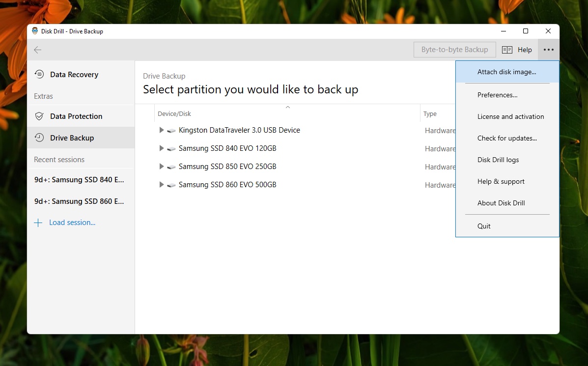Click the Byte-to-byte Backup button
588x366 pixels.
(x=454, y=50)
